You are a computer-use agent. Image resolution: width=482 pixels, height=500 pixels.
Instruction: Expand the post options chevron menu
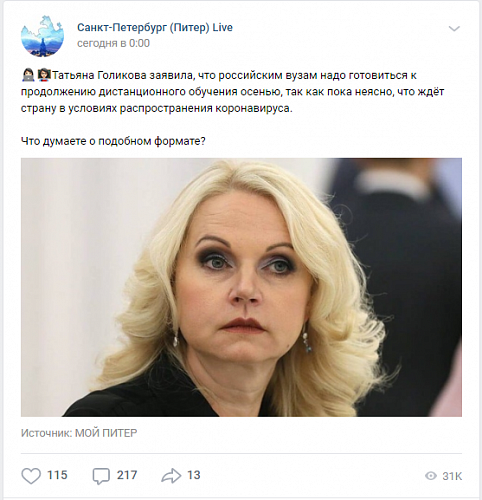coord(454,29)
